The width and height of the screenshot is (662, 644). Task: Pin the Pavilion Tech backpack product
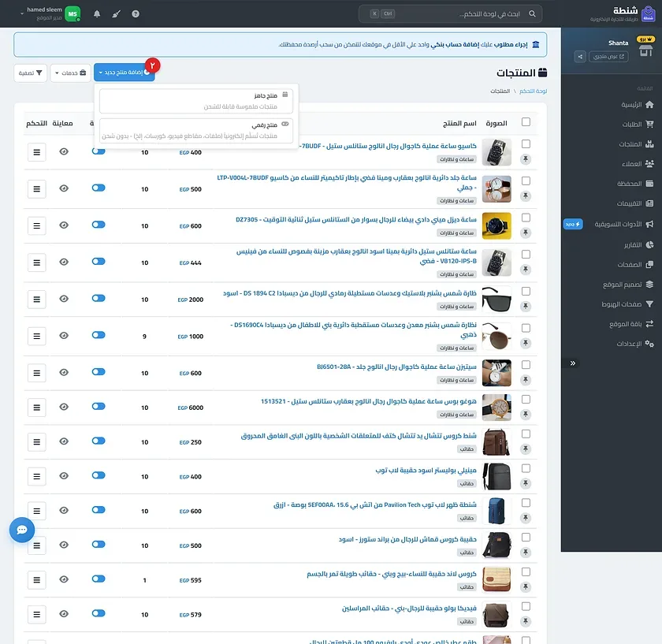(526, 518)
